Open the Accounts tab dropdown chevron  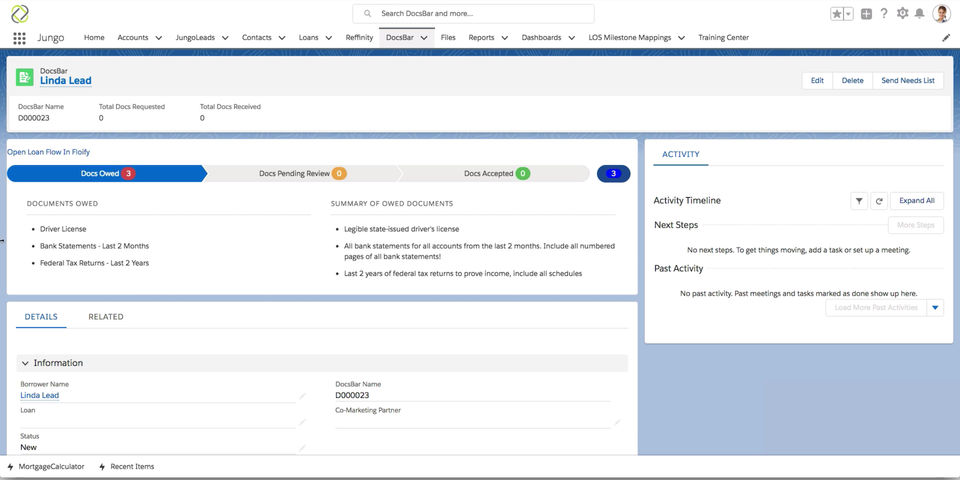(x=159, y=38)
